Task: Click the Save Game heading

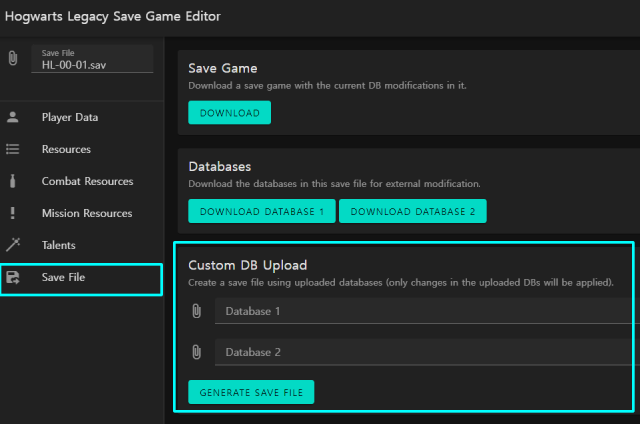Action: 222,68
